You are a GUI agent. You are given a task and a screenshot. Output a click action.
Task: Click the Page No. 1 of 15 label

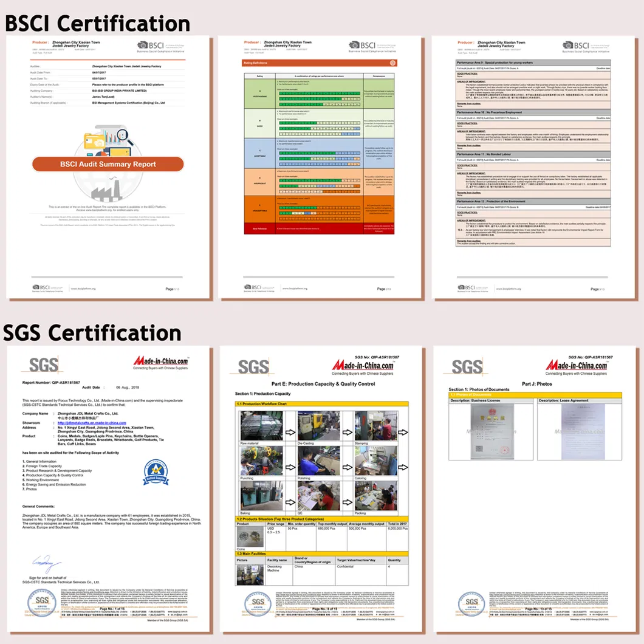tap(113, 608)
